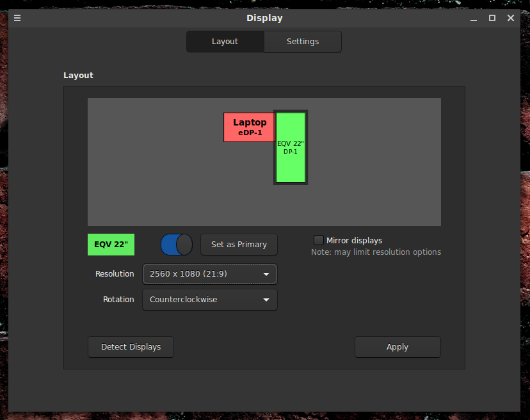Switch to the Settings tab
Image resolution: width=530 pixels, height=420 pixels.
point(302,42)
